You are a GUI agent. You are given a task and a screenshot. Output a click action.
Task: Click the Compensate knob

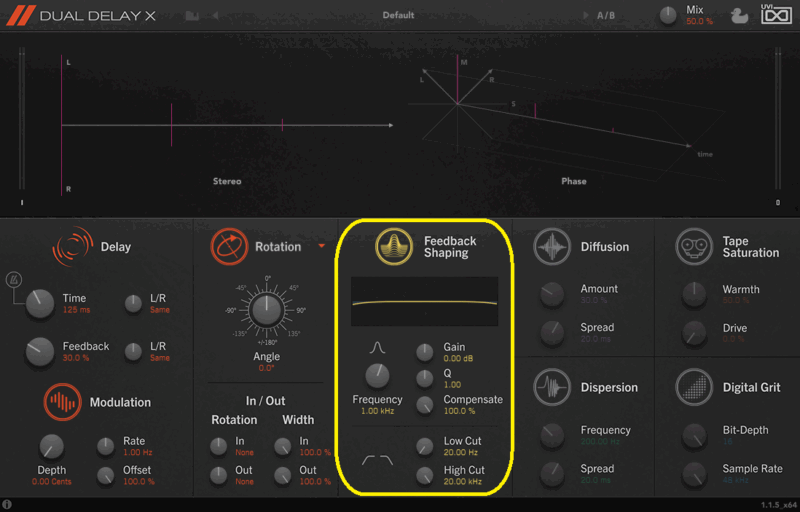click(x=424, y=405)
